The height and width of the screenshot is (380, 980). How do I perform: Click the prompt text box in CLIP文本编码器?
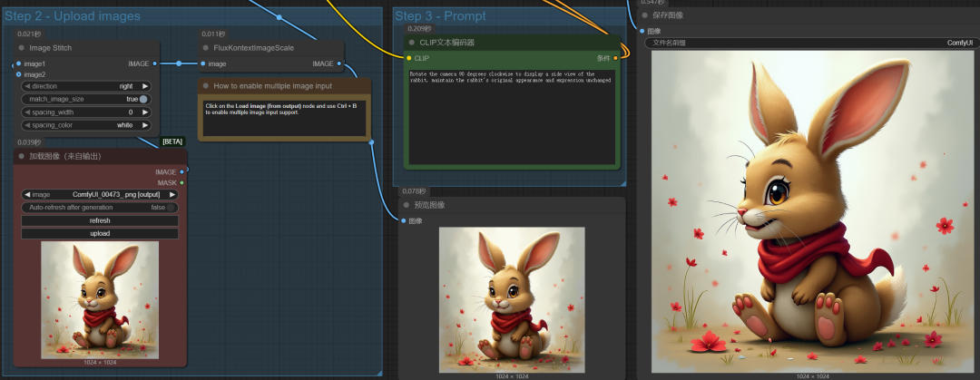click(x=512, y=116)
